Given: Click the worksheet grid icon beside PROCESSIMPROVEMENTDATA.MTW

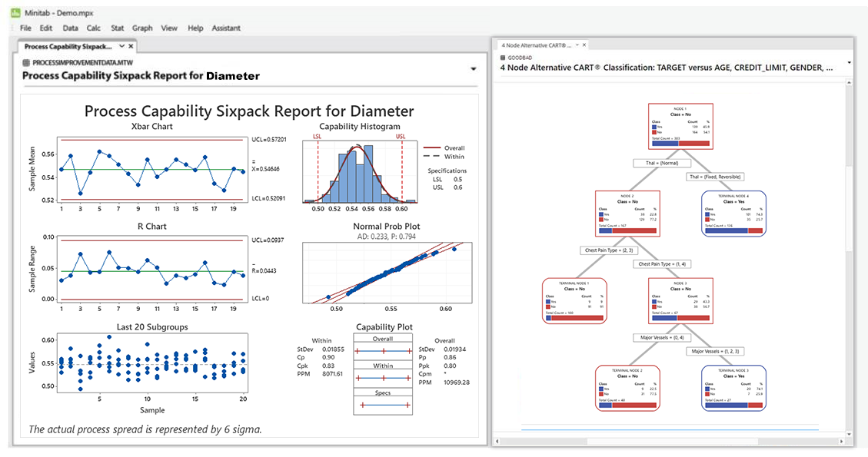Looking at the screenshot, I should [x=26, y=62].
